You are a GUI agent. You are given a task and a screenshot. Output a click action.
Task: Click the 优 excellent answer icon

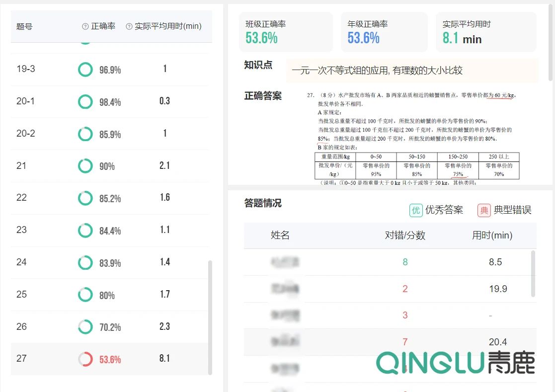[415, 210]
